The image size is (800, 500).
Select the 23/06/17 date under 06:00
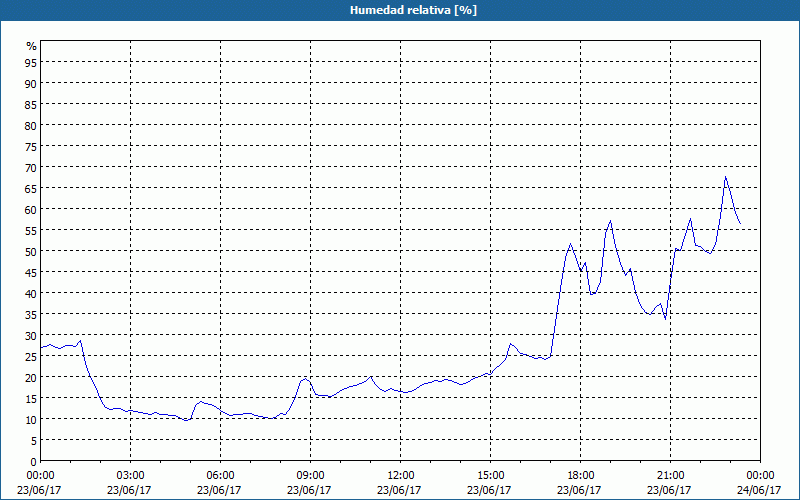219,490
